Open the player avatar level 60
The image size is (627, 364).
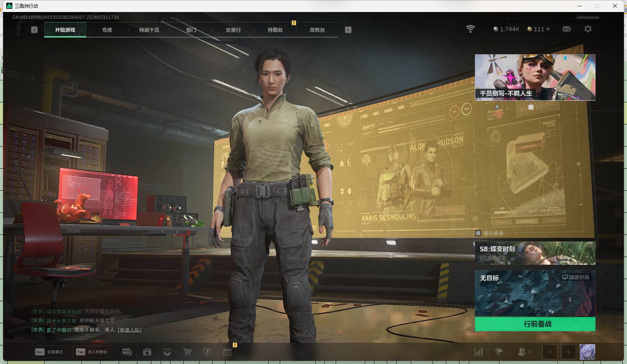[x=587, y=352]
